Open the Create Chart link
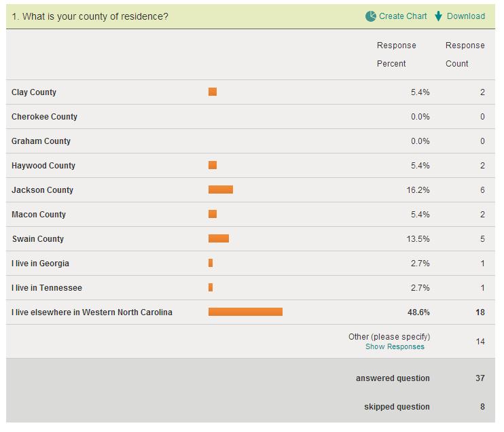Viewport: 504px width, 432px height. (403, 16)
